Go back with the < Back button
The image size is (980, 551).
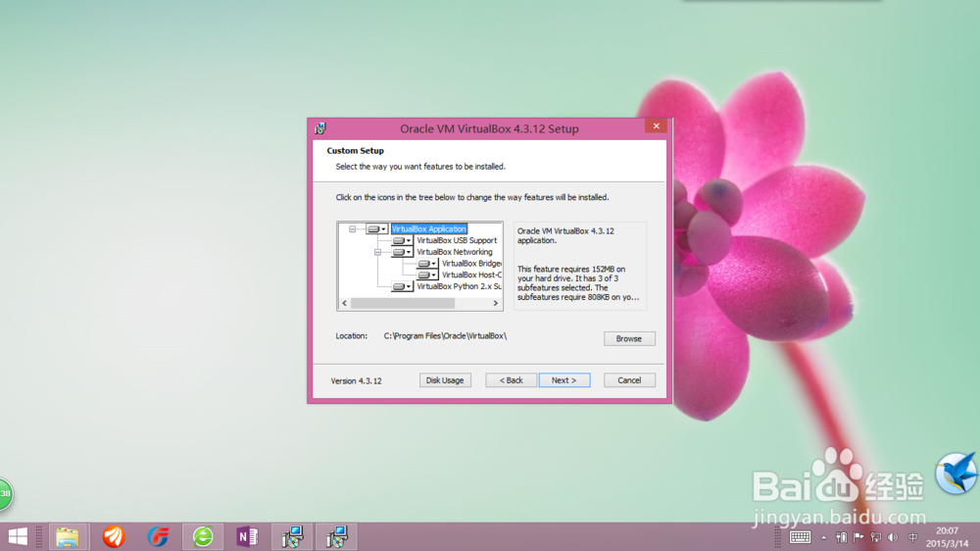pyautogui.click(x=511, y=380)
